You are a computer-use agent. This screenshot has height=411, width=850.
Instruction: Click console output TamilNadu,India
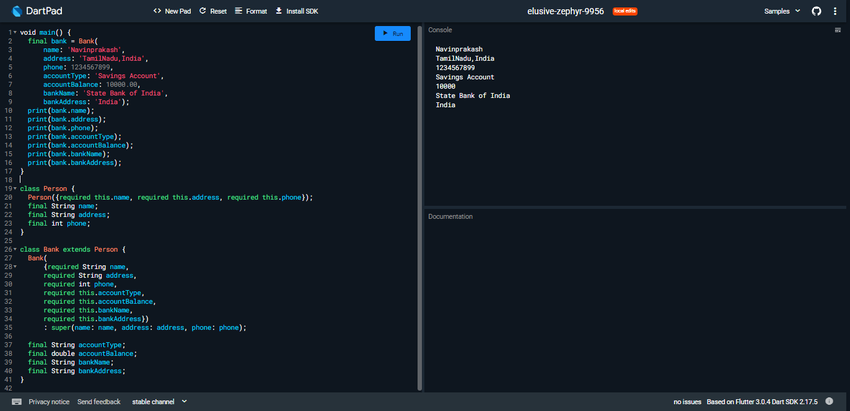pyautogui.click(x=465, y=59)
